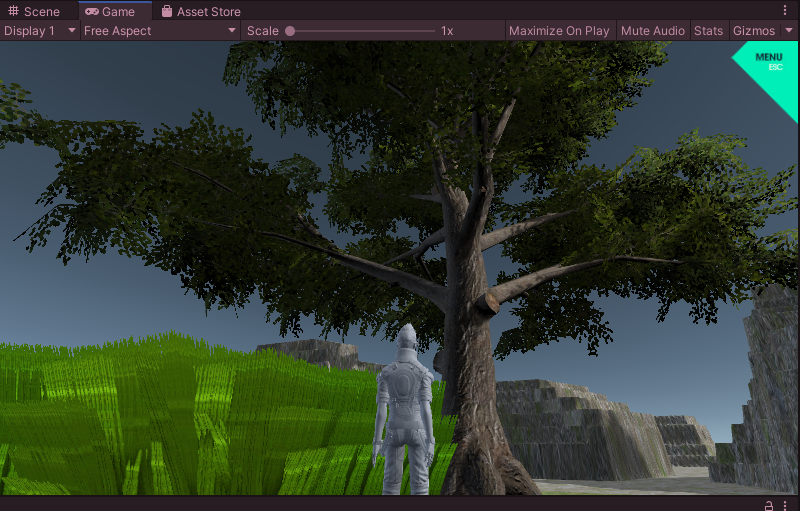800x511 pixels.
Task: Click the lock icon in the bottom bar
Action: click(768, 505)
